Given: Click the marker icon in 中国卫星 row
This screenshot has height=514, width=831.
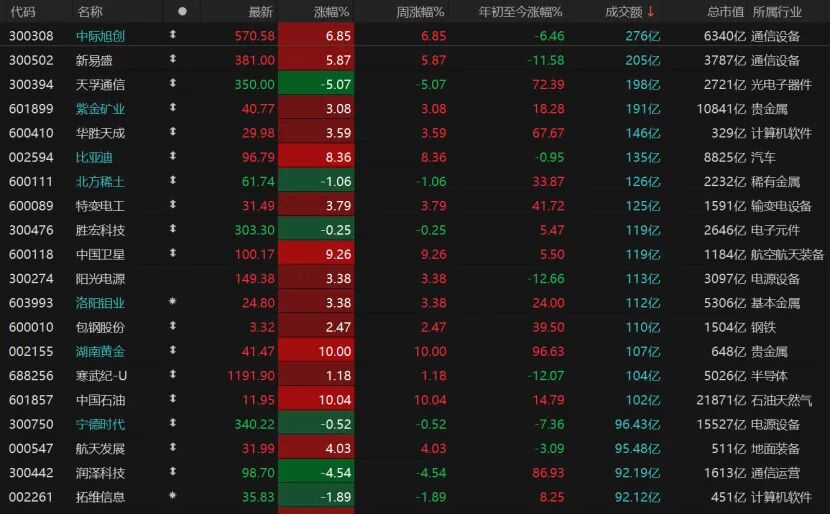Looking at the screenshot, I should coord(172,253).
